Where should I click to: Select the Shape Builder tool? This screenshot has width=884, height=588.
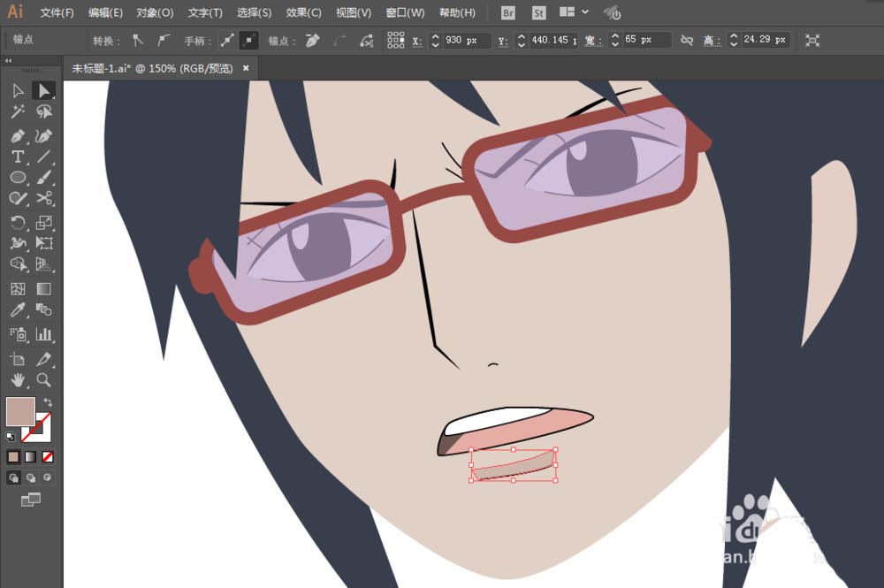click(18, 263)
